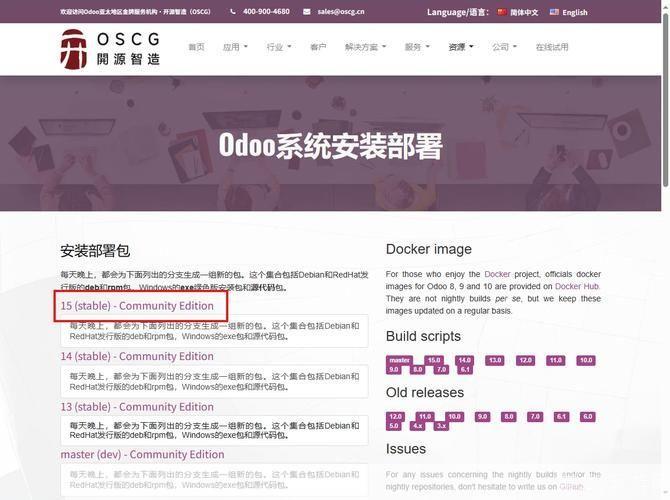Select 9.0 badge under Build scripts

click(394, 369)
